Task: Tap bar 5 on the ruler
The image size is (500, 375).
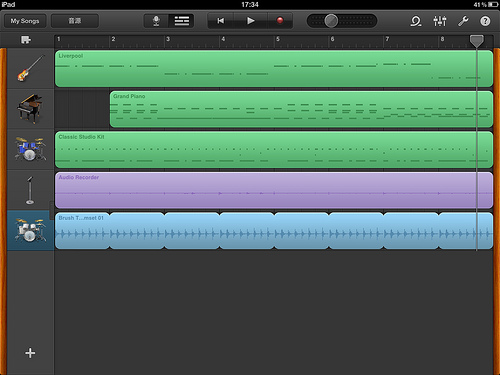Action: (x=278, y=39)
